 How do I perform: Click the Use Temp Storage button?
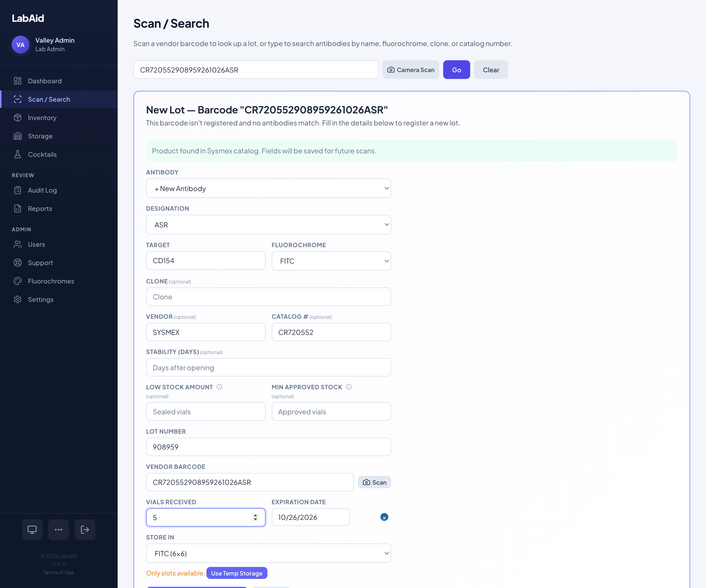[237, 573]
